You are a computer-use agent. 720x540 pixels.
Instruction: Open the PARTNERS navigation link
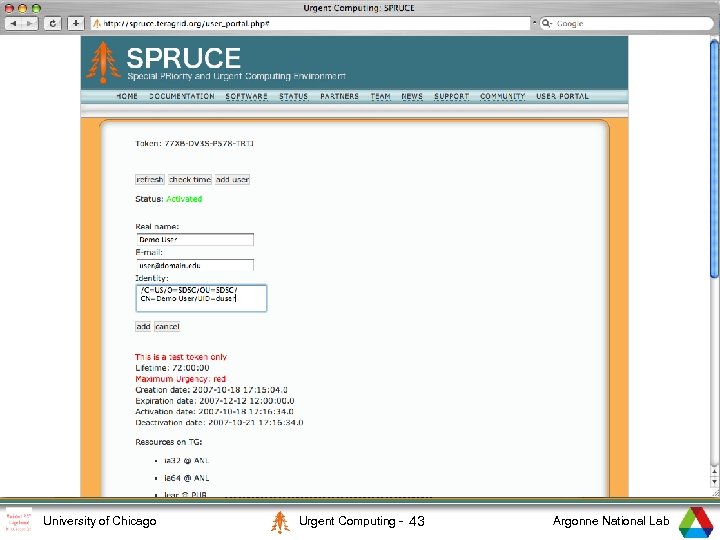(x=339, y=96)
